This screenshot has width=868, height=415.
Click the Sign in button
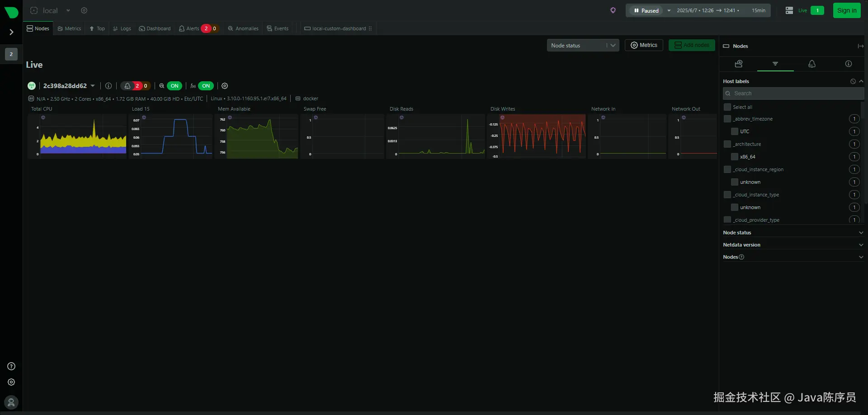847,10
